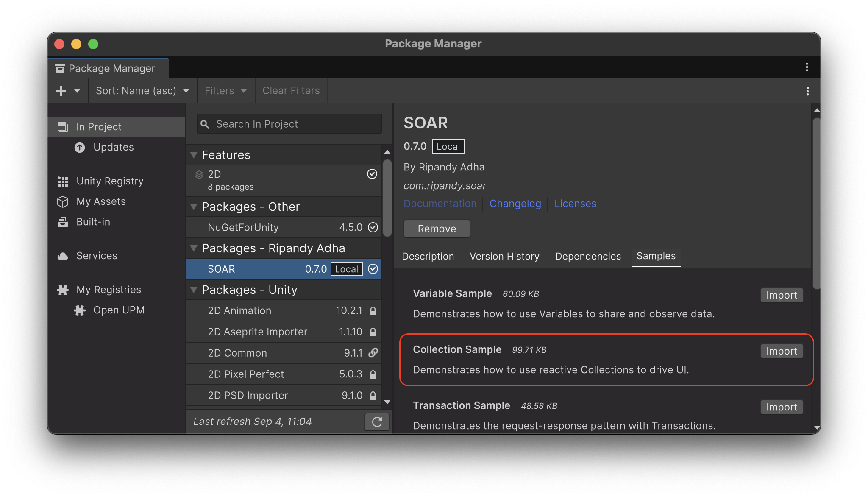Select the Unity Registry sidebar icon

pos(63,181)
